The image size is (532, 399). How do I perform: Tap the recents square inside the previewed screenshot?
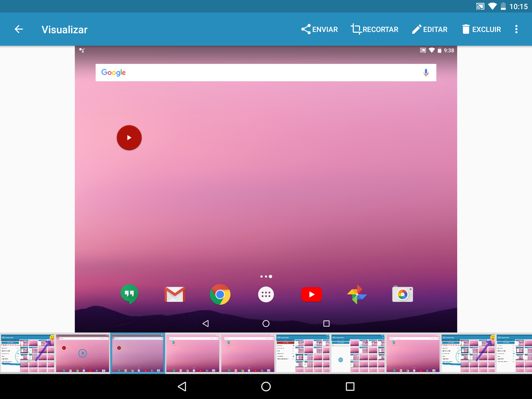326,323
